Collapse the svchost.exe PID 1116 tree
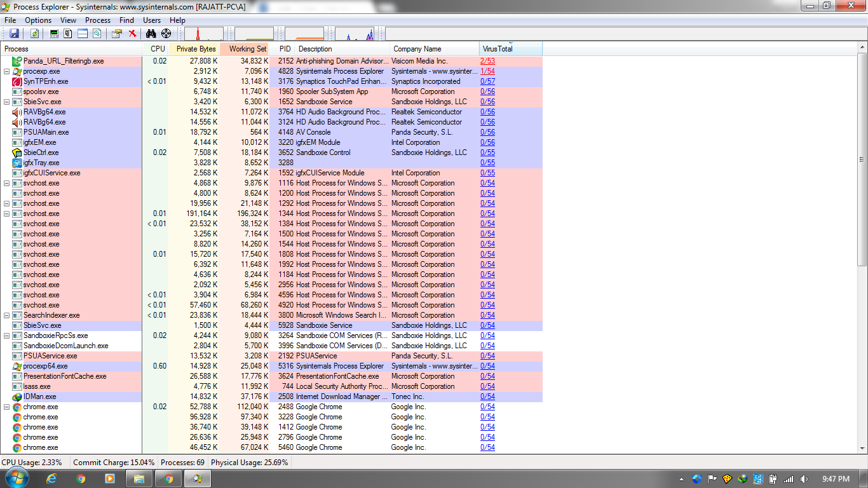 7,183
